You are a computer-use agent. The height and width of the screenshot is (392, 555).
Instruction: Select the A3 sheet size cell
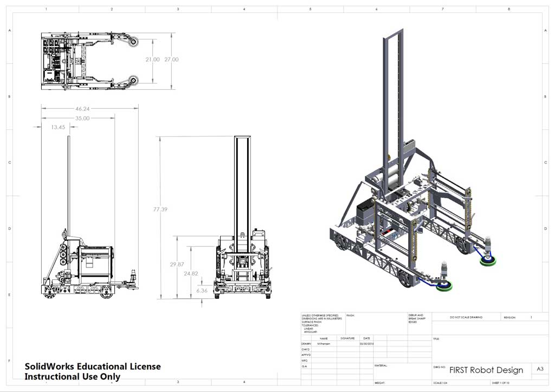click(539, 369)
